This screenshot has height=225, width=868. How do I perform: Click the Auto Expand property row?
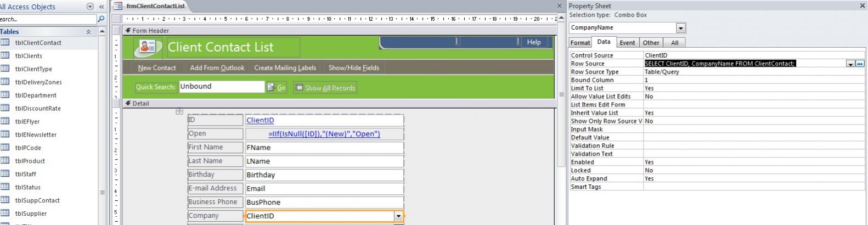717,179
